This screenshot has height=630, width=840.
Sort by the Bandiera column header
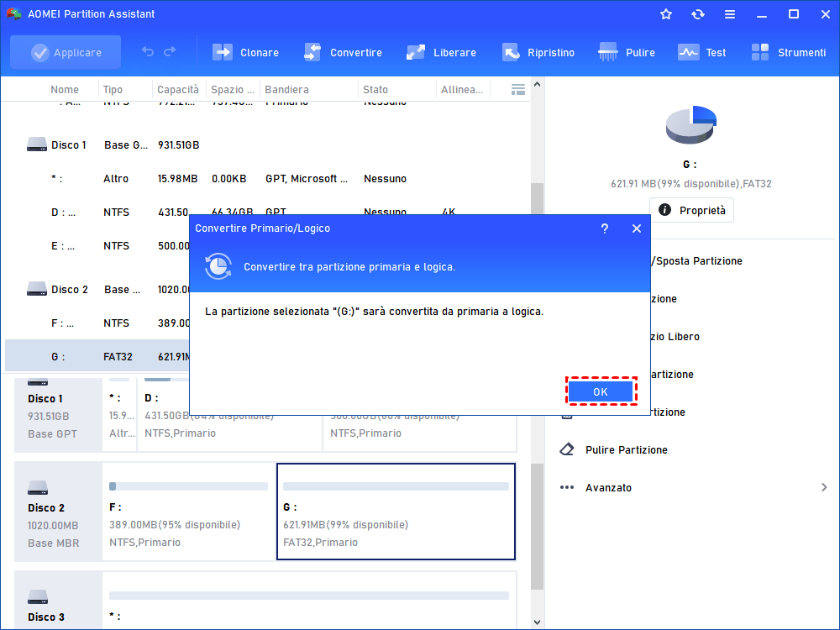[x=286, y=90]
